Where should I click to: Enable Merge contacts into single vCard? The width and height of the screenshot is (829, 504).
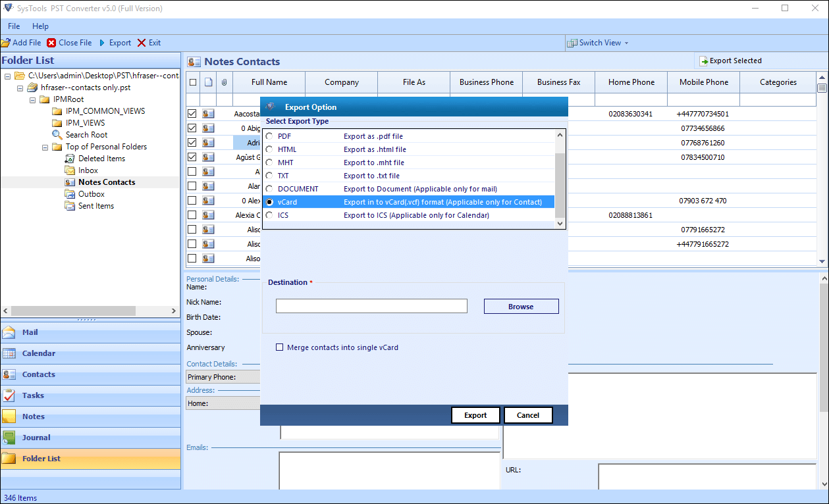tap(279, 347)
